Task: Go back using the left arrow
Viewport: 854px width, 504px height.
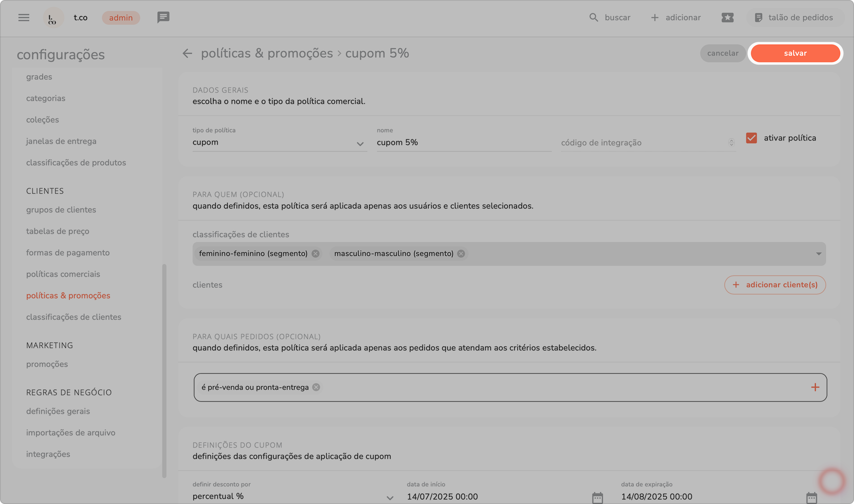Action: pos(187,53)
